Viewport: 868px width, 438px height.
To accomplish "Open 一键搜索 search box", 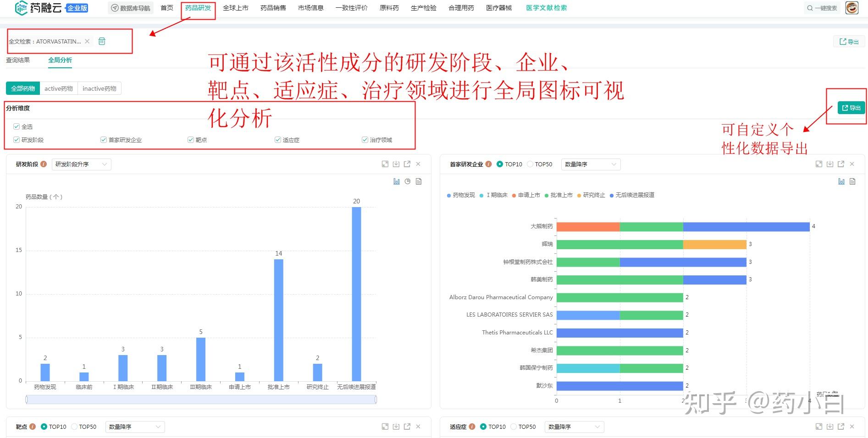I will pos(822,8).
